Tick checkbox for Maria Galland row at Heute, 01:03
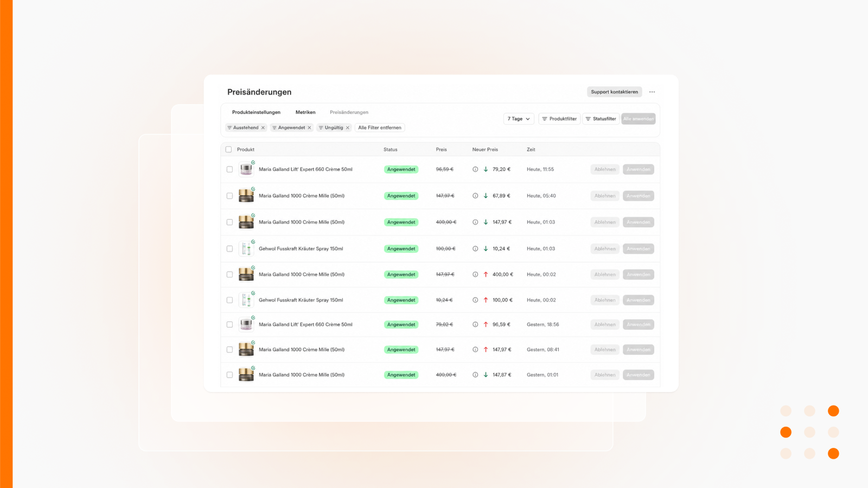 229,222
